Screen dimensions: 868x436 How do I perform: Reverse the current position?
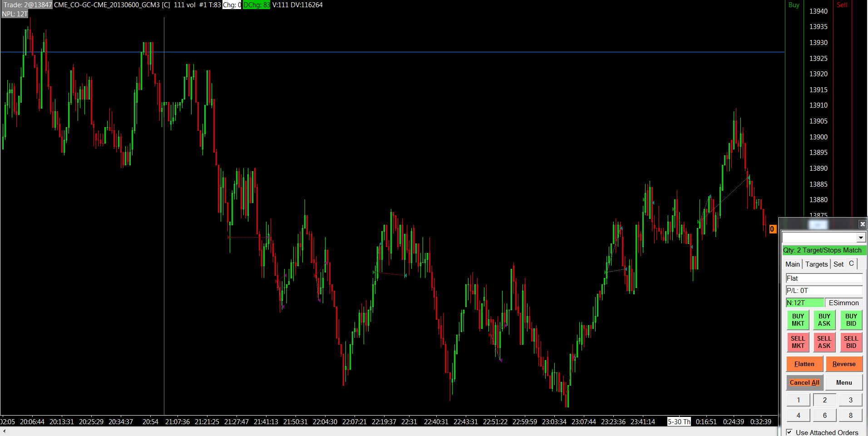[844, 364]
